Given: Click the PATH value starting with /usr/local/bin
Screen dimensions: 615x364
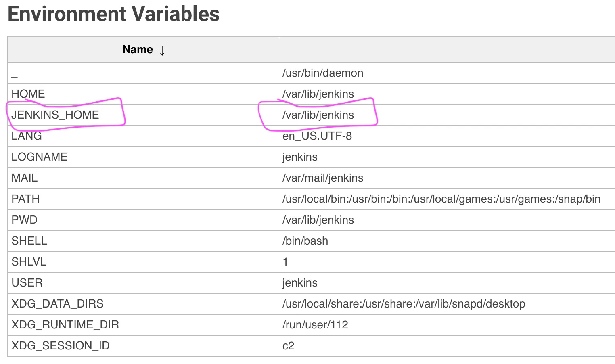Looking at the screenshot, I should 441,199.
